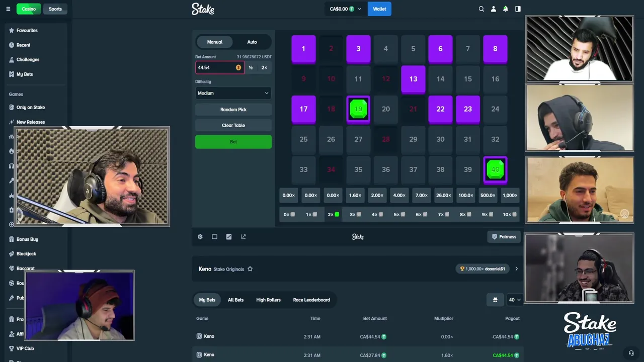The image size is (644, 362).
Task: Select Manual betting mode
Action: [215, 42]
